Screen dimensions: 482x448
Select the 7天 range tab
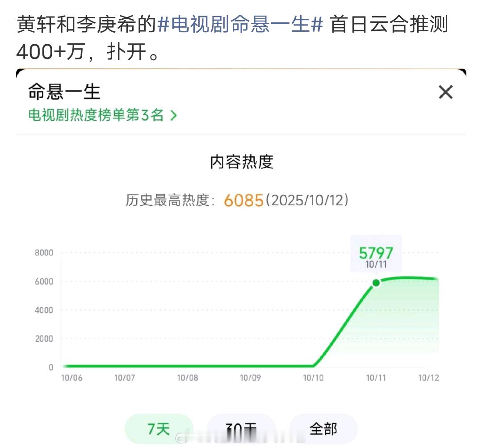tap(159, 429)
